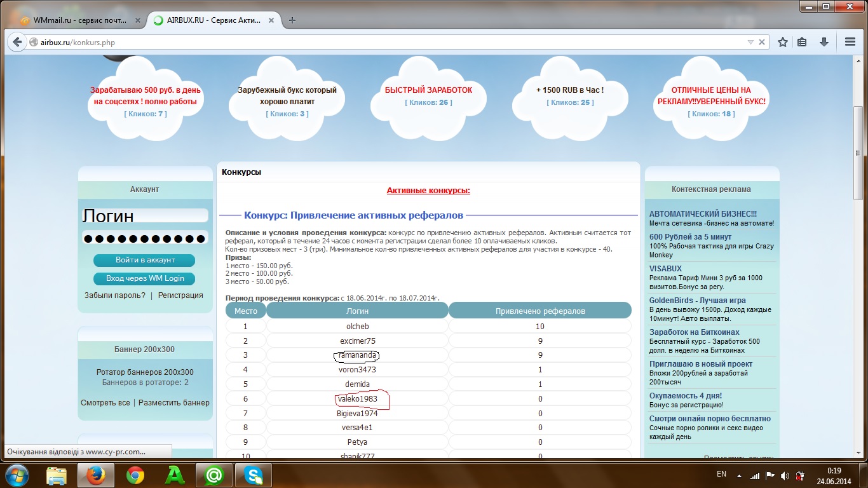Select login Bigieva1974 in the table
868x488 pixels.
(x=357, y=414)
